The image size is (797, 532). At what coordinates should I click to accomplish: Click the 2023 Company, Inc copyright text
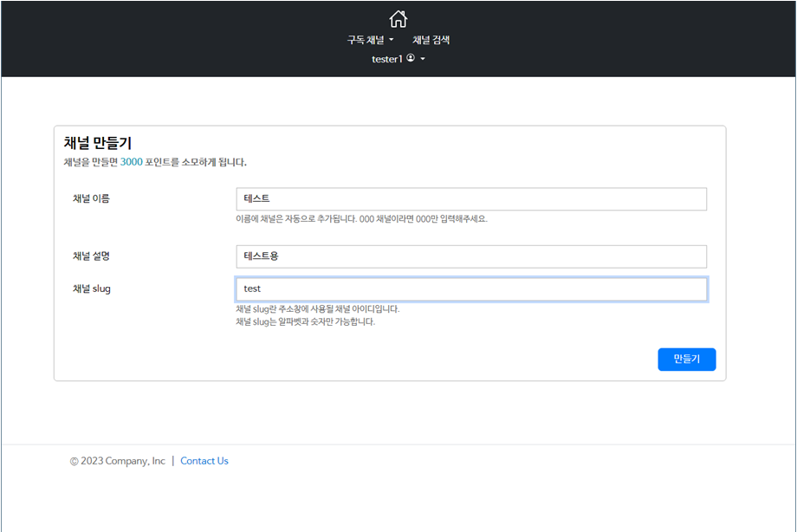click(117, 460)
